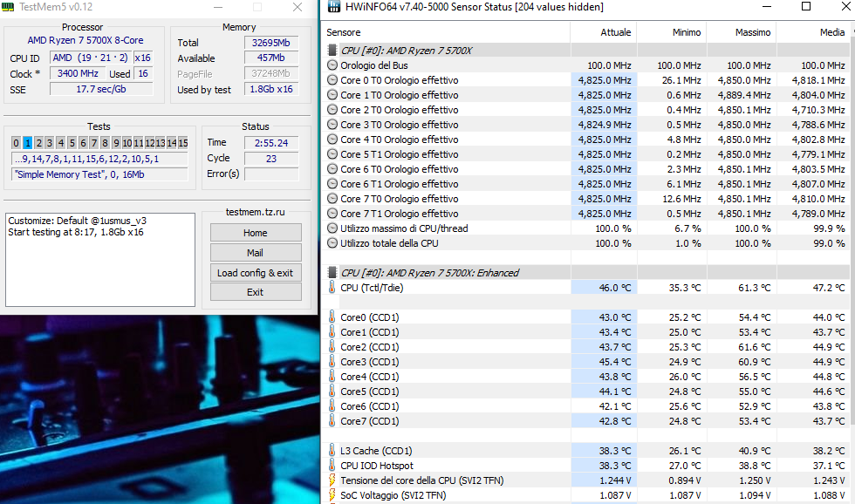Minimize the TestMem5 window
This screenshot has width=855, height=504.
[x=218, y=7]
